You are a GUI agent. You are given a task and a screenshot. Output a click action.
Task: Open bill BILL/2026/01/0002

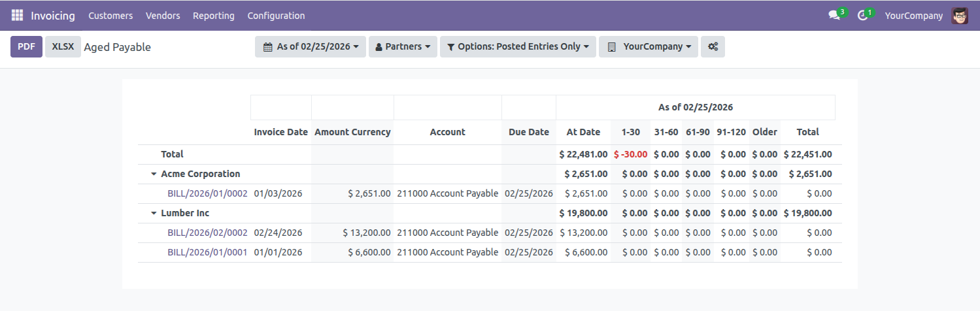tap(207, 194)
